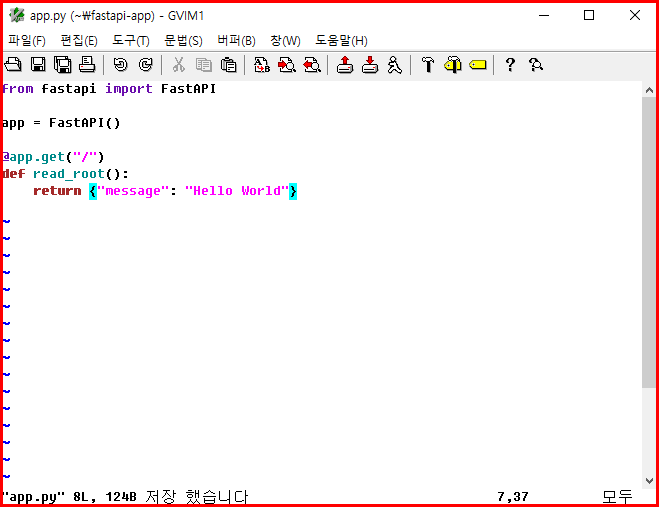This screenshot has height=507, width=659.
Task: Click the Find Next icon
Action: [x=287, y=65]
